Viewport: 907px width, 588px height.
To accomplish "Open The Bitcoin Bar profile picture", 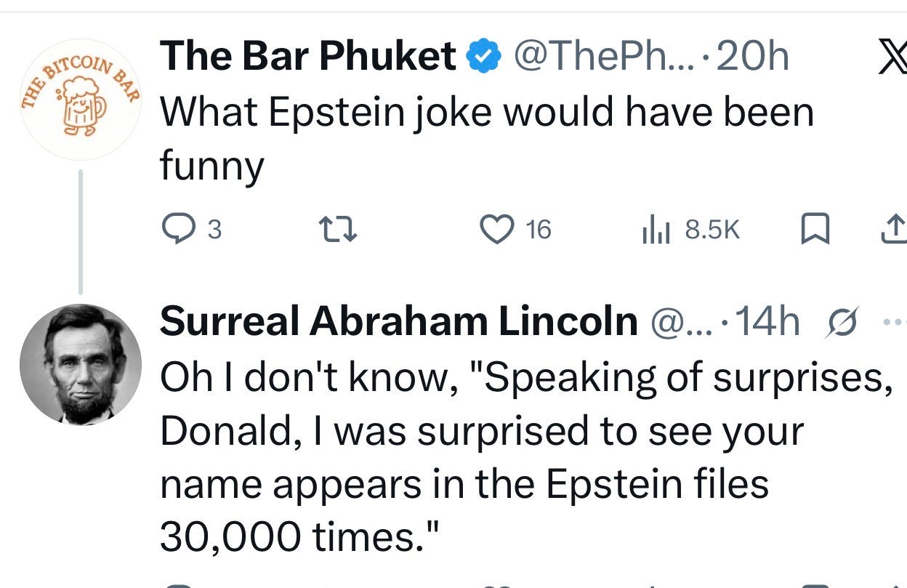I will click(x=81, y=99).
